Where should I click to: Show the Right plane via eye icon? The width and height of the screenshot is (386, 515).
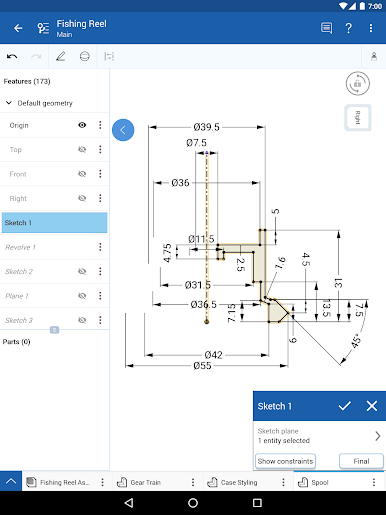(x=82, y=198)
